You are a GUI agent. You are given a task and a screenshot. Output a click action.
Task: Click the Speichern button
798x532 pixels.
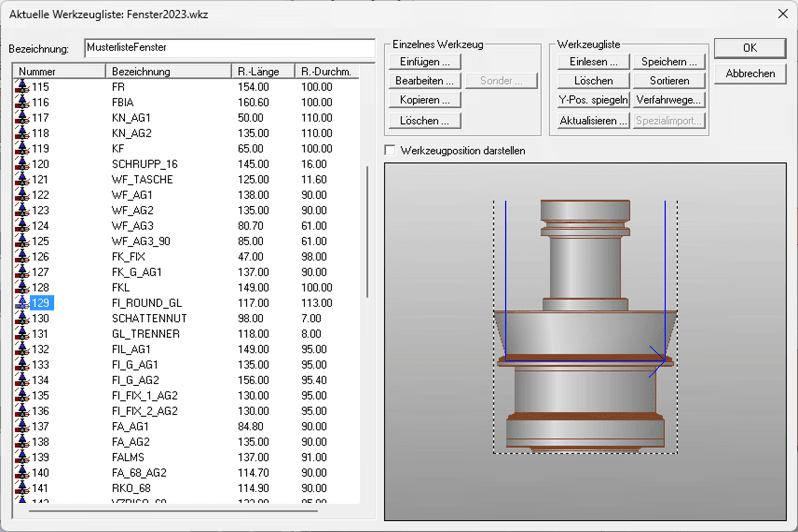(669, 61)
